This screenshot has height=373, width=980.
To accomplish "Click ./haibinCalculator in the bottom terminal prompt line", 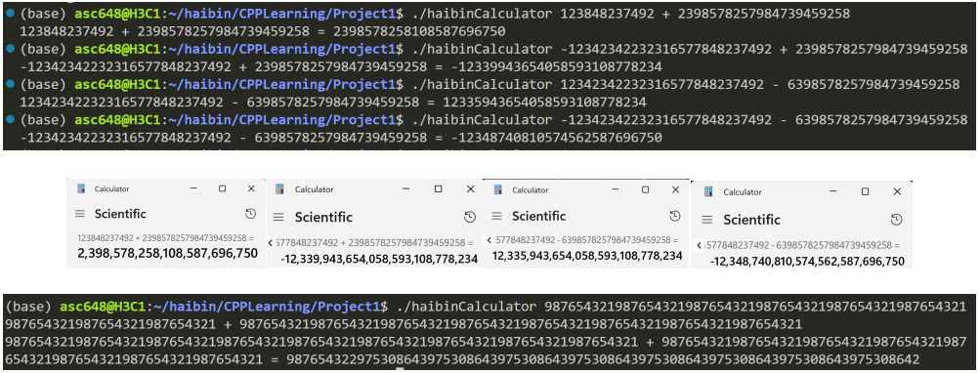I will coord(466,307).
